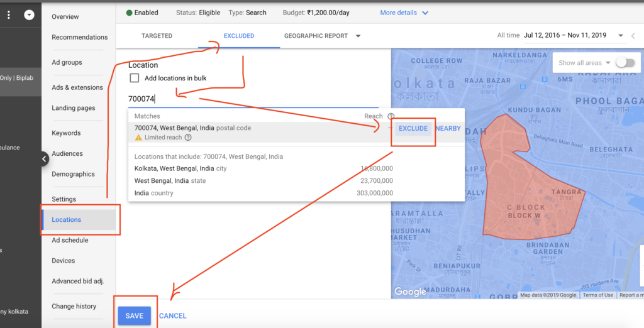
Task: Open Devices section
Action: (64, 261)
